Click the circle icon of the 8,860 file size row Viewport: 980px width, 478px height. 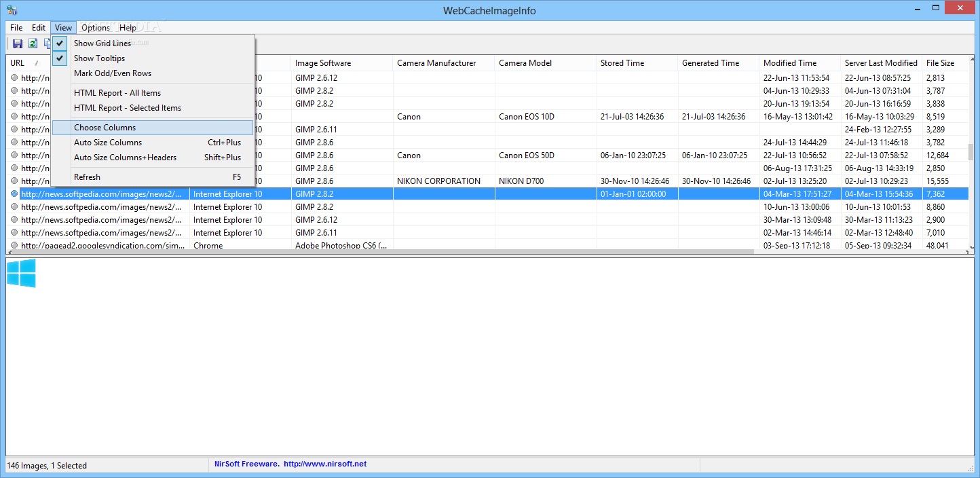click(14, 207)
